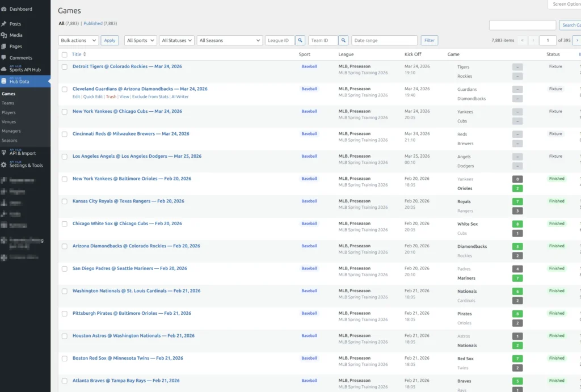Viewport: 581px width, 392px height.
Task: Click the Team ID search magnifier button
Action: (343, 40)
